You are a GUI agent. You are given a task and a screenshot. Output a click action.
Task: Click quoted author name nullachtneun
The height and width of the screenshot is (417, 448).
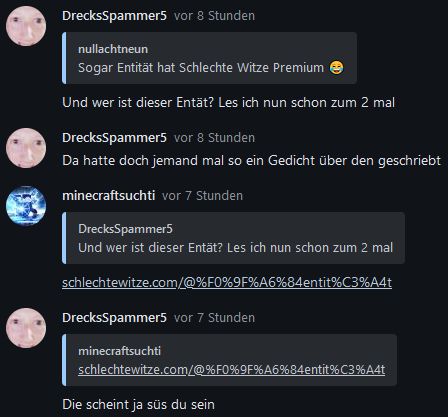pos(113,49)
